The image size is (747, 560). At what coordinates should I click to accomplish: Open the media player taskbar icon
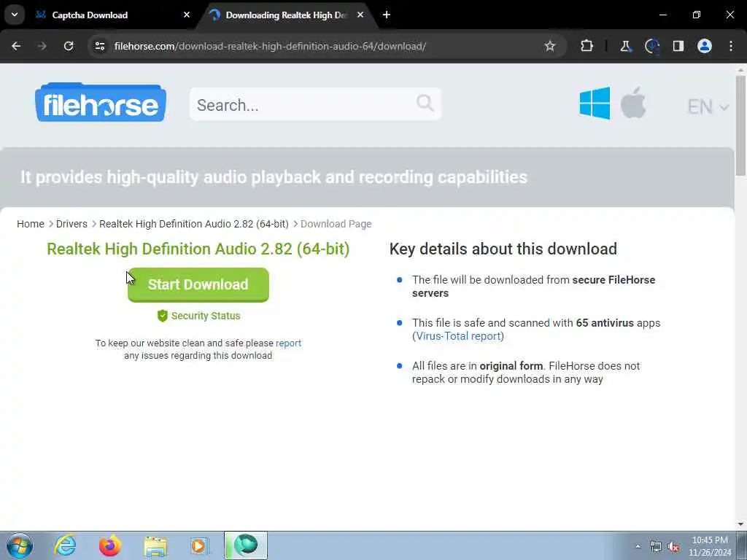click(x=200, y=545)
